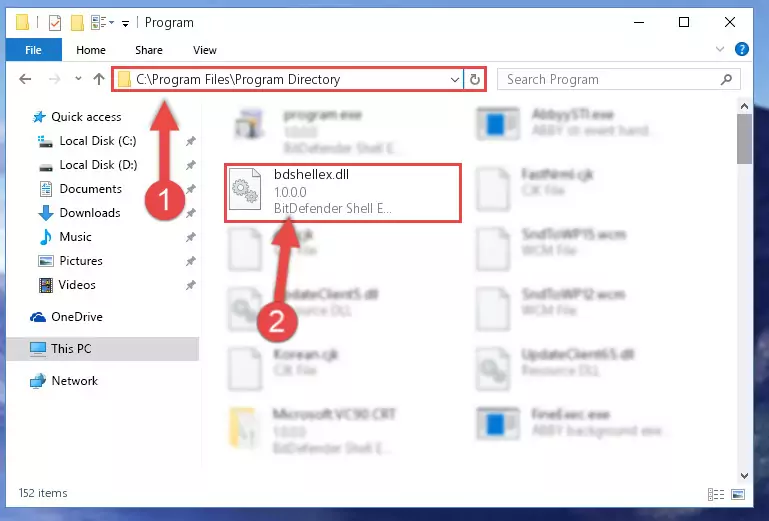Screen dimensions: 769x521
Task: Select OneDrive in the navigation pane
Action: coord(66,317)
